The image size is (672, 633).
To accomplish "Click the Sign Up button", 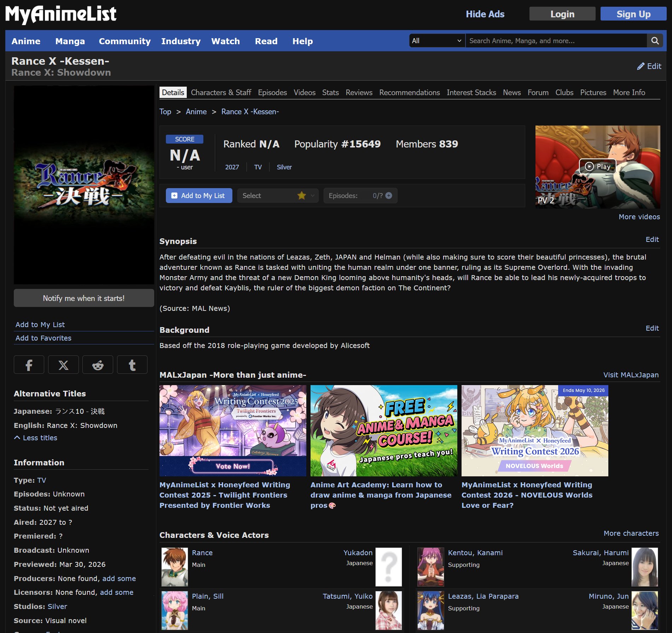I will (633, 14).
